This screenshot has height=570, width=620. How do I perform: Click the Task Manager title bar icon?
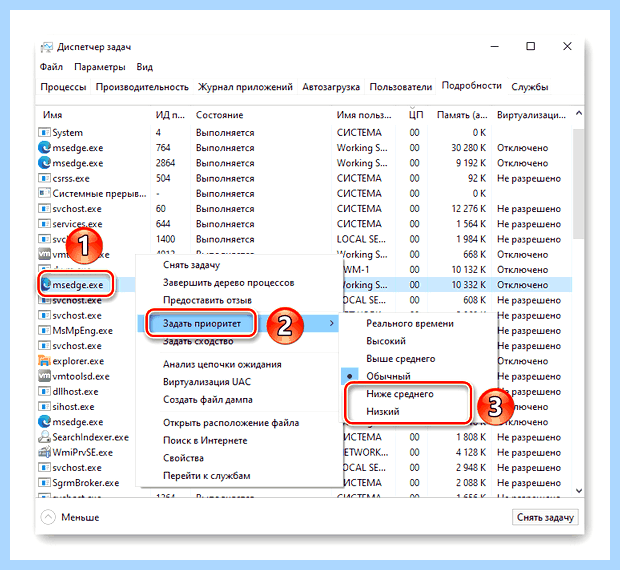click(x=46, y=47)
